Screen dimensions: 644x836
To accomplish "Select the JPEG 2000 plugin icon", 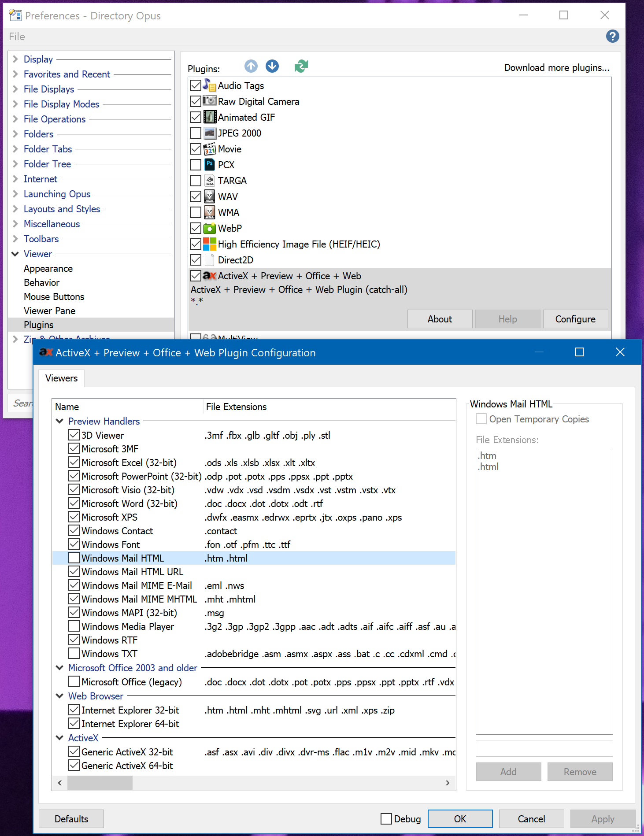I will [209, 133].
